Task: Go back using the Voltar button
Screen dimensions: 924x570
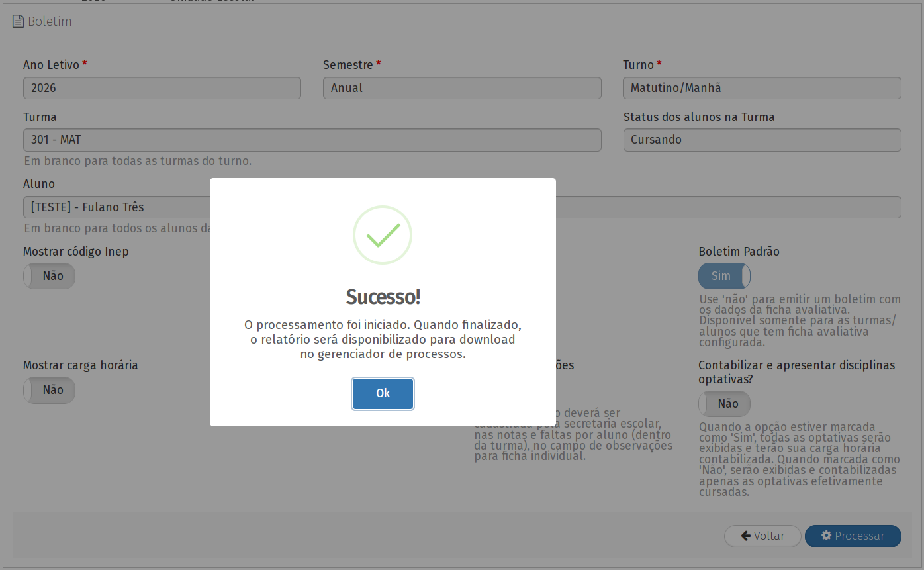Action: tap(762, 536)
